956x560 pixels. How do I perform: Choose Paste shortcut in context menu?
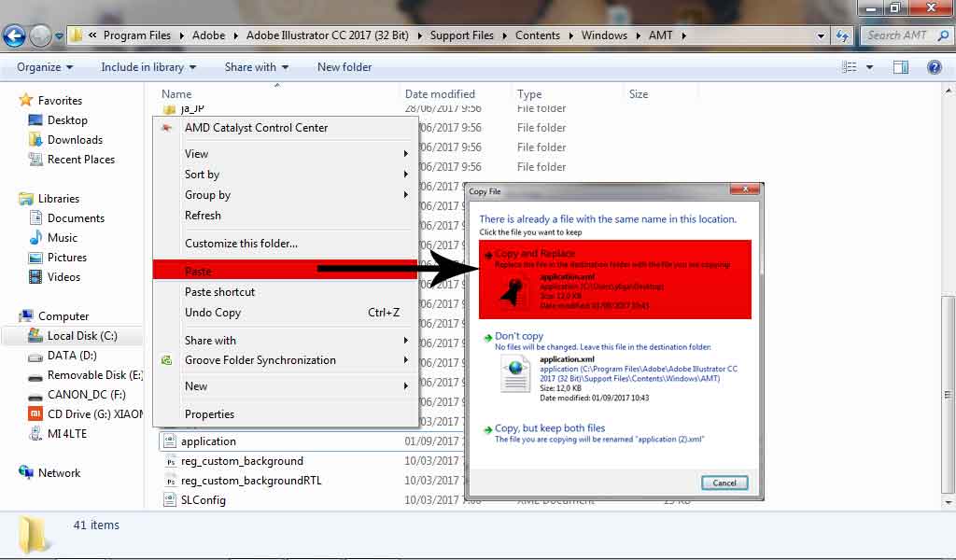285,292
